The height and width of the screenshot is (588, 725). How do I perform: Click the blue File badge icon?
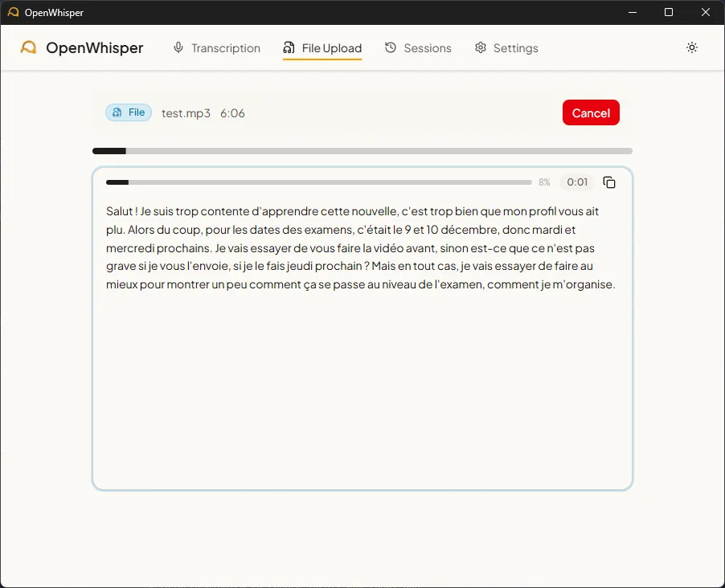click(x=117, y=112)
